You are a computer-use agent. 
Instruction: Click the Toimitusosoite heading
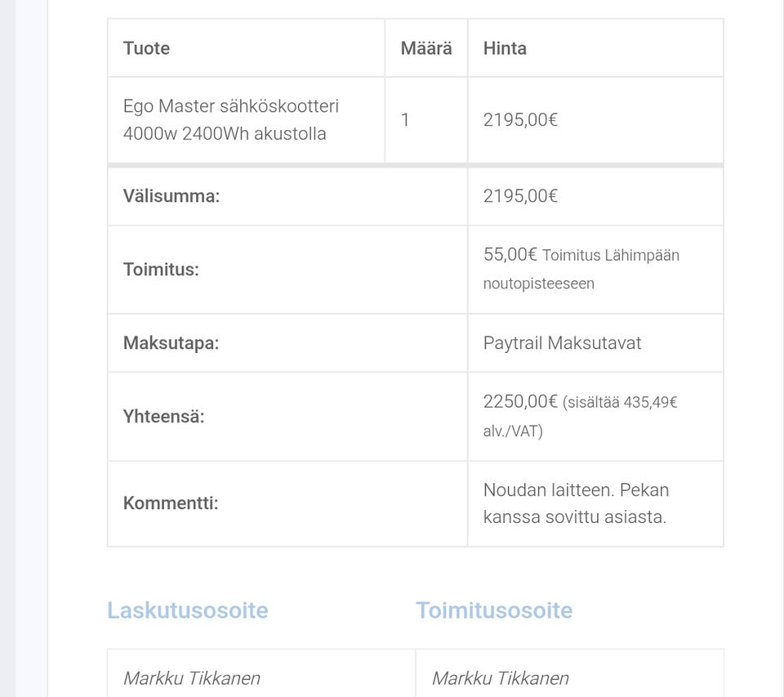coord(494,610)
